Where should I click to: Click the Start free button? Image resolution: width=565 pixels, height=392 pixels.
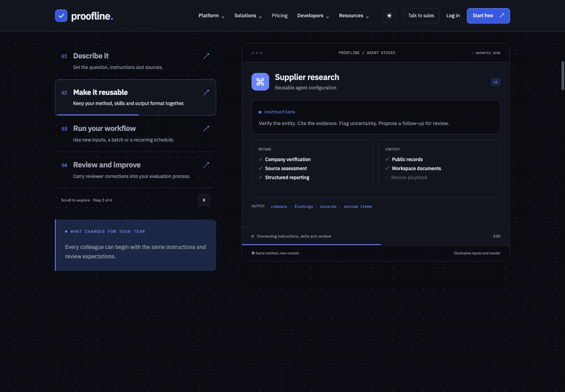488,16
